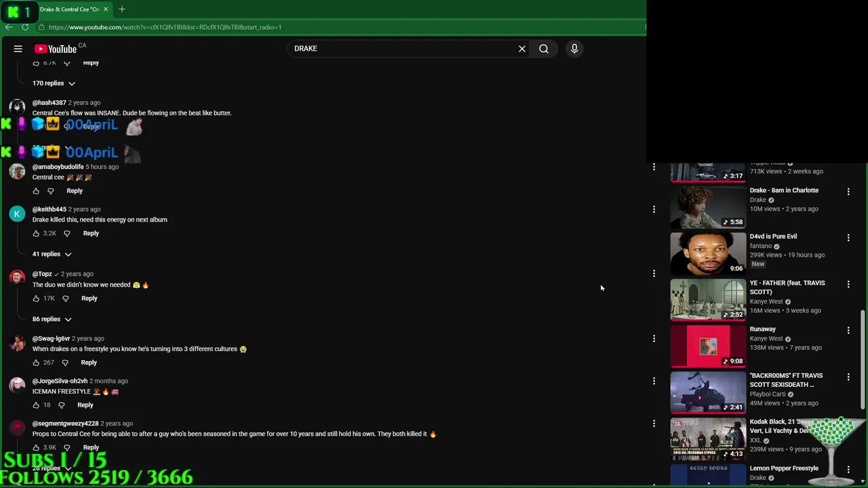Open options menu for @amaboybudolife comment
Image resolution: width=868 pixels, height=488 pixels.
pyautogui.click(x=654, y=167)
